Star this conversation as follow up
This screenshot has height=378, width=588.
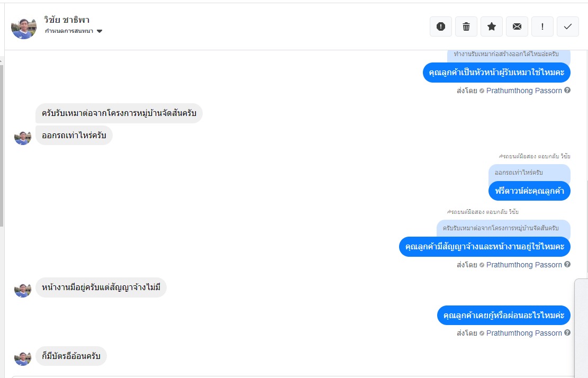492,26
